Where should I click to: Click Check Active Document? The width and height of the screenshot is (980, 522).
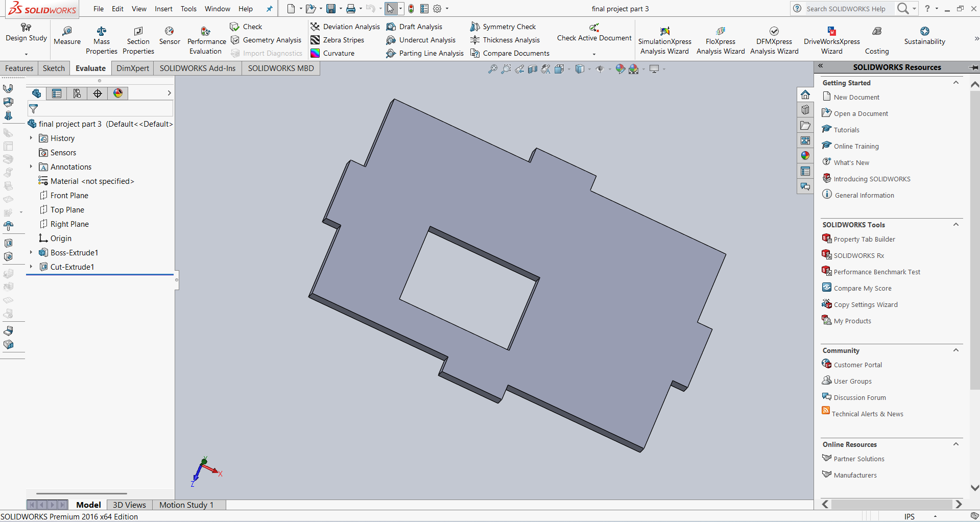click(594, 33)
